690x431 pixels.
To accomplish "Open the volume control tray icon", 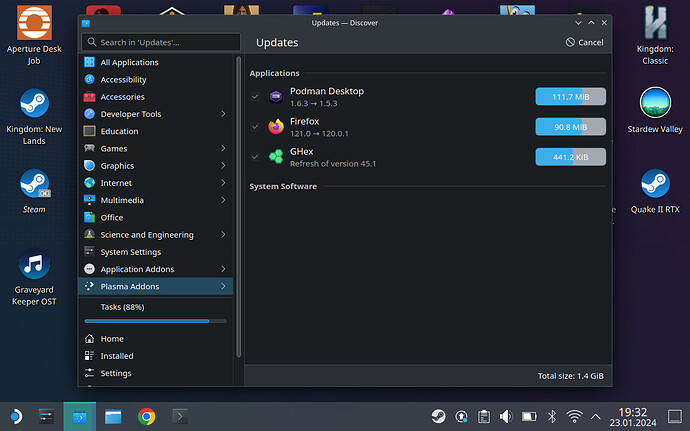I will (506, 416).
